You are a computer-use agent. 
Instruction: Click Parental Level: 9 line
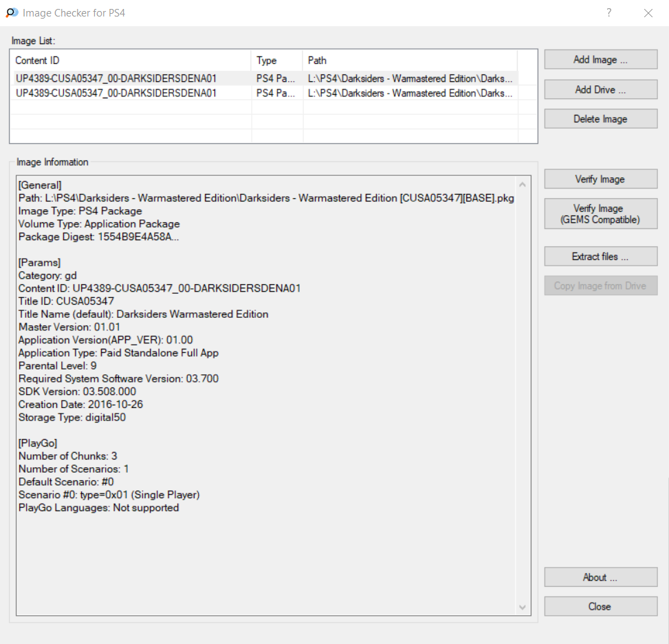pyautogui.click(x=58, y=365)
